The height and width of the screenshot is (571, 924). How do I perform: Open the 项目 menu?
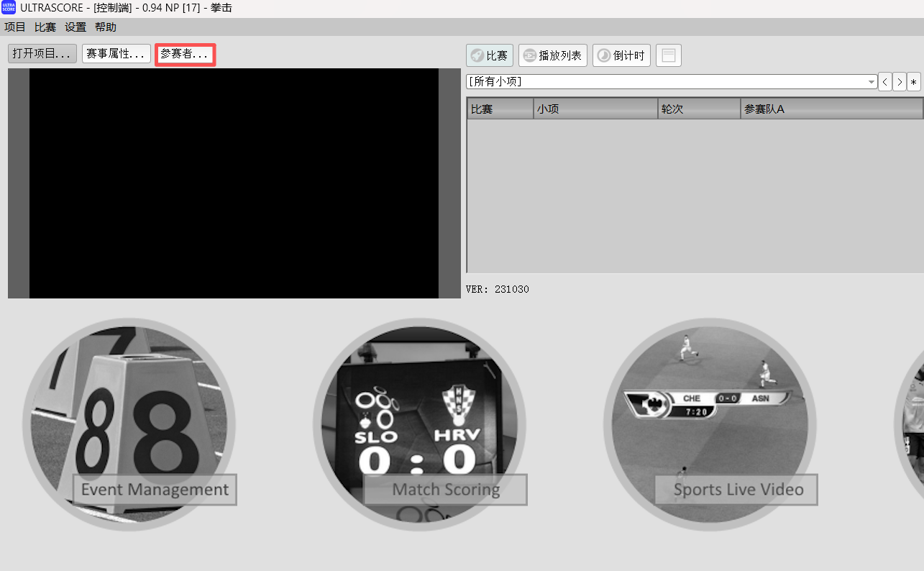tap(15, 27)
